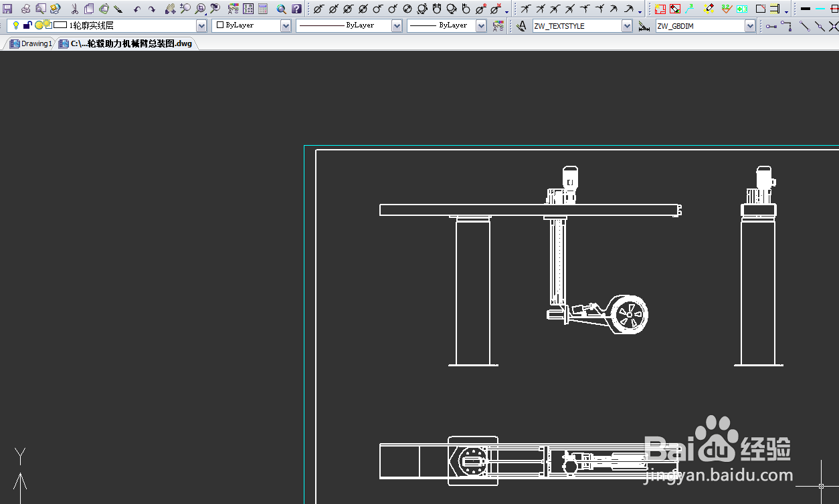The width and height of the screenshot is (839, 504).
Task: Click the Redo arrow
Action: click(152, 9)
